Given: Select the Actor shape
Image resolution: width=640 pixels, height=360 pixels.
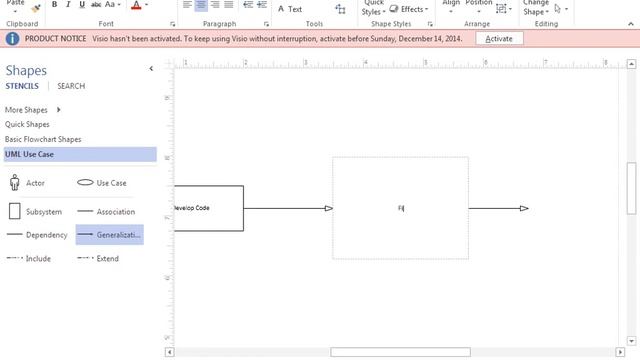Looking at the screenshot, I should [27, 183].
